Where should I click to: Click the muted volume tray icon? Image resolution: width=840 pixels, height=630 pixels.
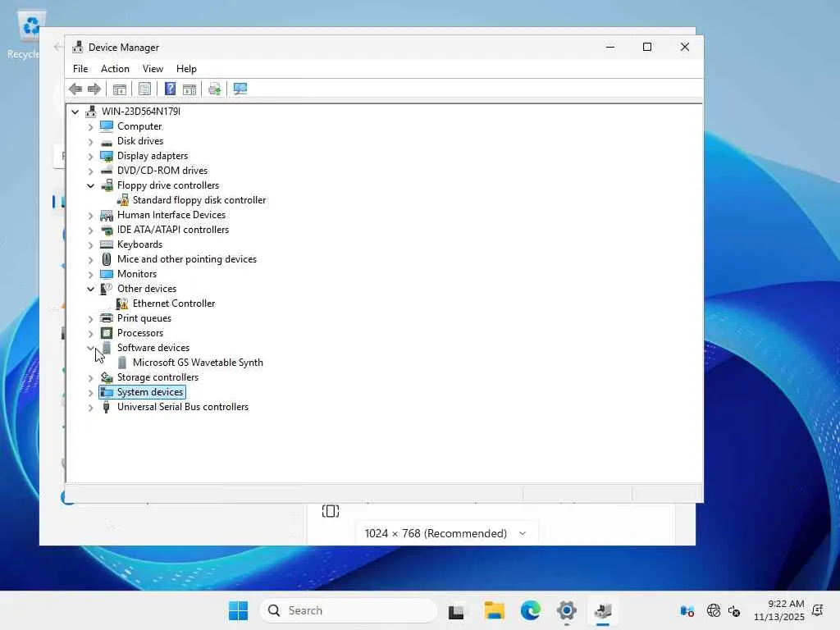click(x=734, y=610)
